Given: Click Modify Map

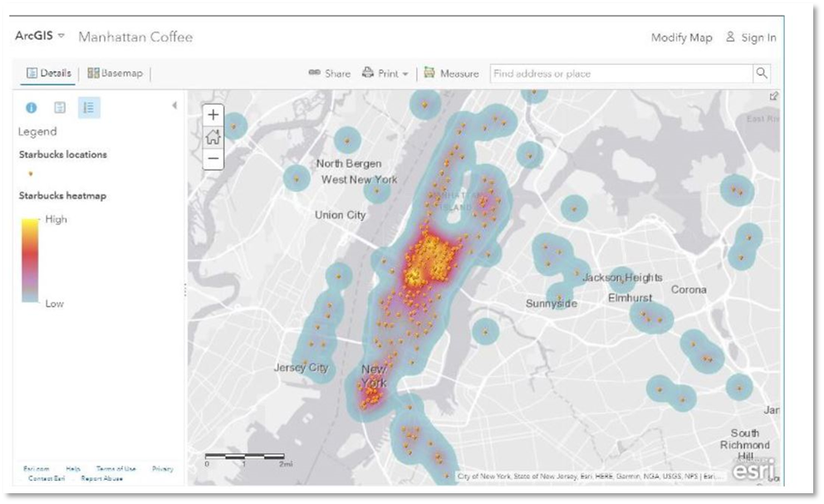Looking at the screenshot, I should click(681, 37).
